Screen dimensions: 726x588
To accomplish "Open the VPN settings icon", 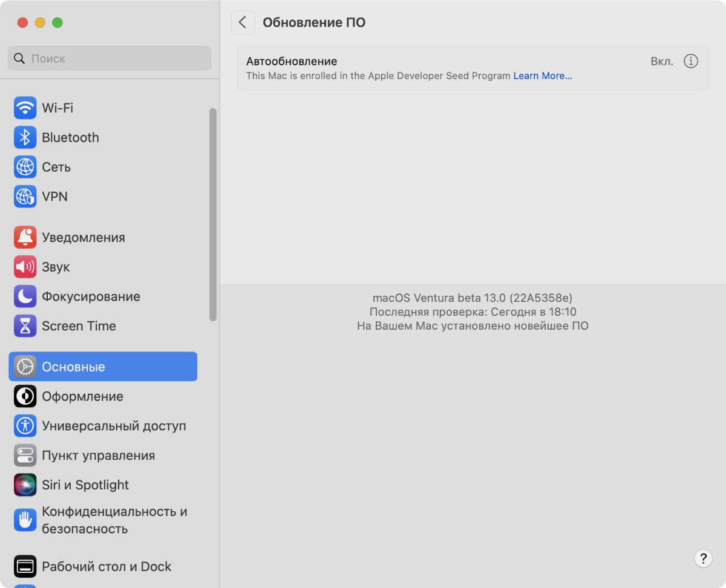I will coord(25,197).
